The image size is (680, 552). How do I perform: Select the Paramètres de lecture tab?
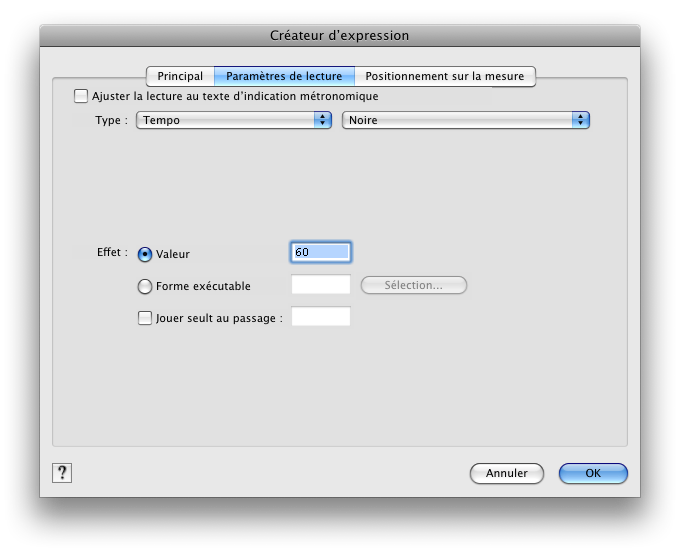[x=284, y=76]
